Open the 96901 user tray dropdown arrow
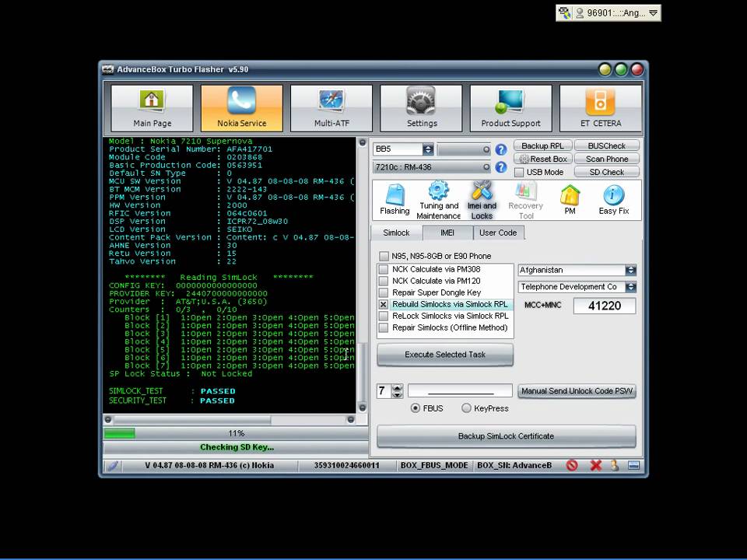The image size is (747, 560). point(654,13)
